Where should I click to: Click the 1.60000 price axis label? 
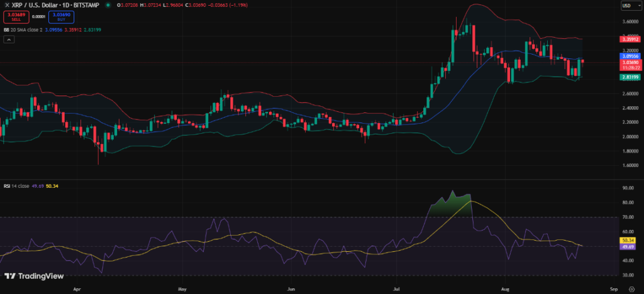[630, 165]
